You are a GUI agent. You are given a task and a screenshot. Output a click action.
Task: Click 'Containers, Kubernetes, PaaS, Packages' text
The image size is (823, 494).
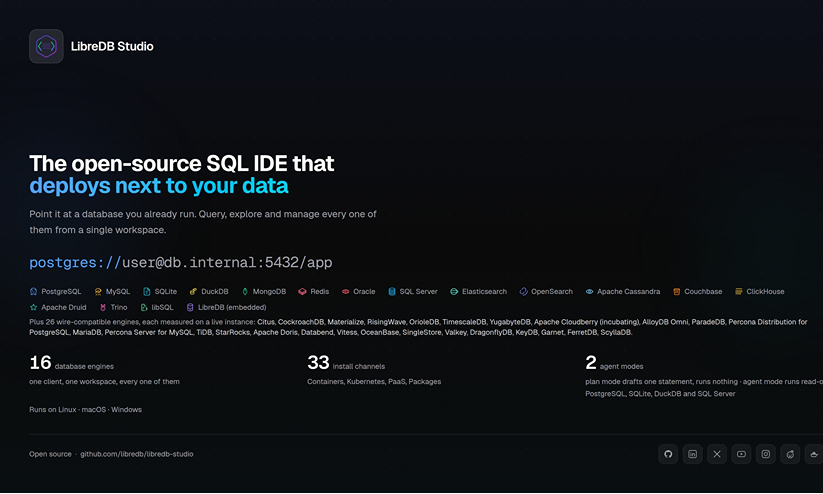coord(374,382)
